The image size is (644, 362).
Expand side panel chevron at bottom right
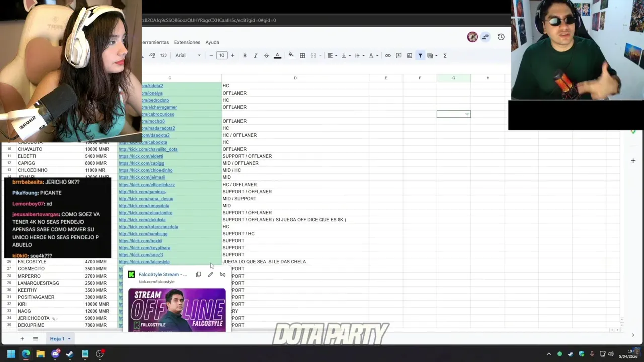click(633, 335)
